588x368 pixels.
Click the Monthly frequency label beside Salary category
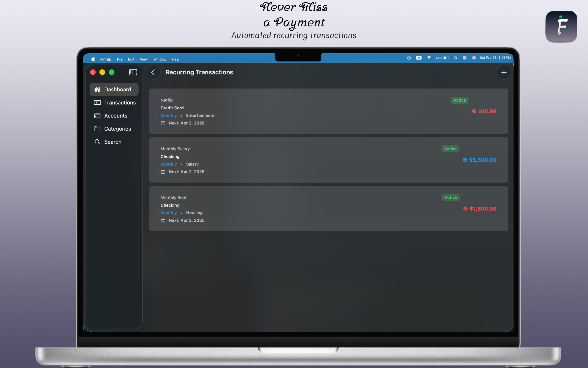pyautogui.click(x=169, y=164)
